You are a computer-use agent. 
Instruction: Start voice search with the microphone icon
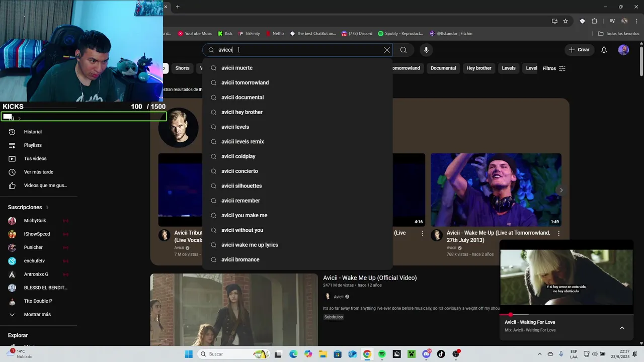[x=426, y=50]
